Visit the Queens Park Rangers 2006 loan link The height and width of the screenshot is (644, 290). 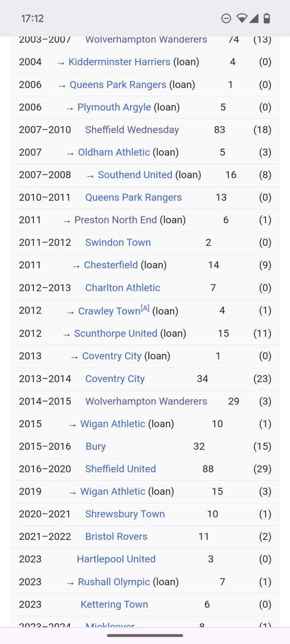tap(118, 84)
